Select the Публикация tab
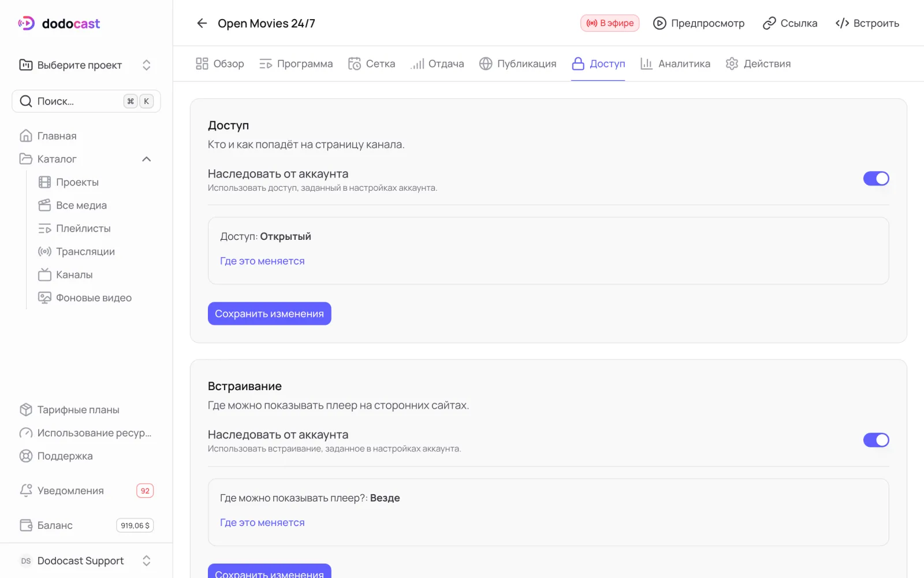Image resolution: width=924 pixels, height=578 pixels. 518,64
